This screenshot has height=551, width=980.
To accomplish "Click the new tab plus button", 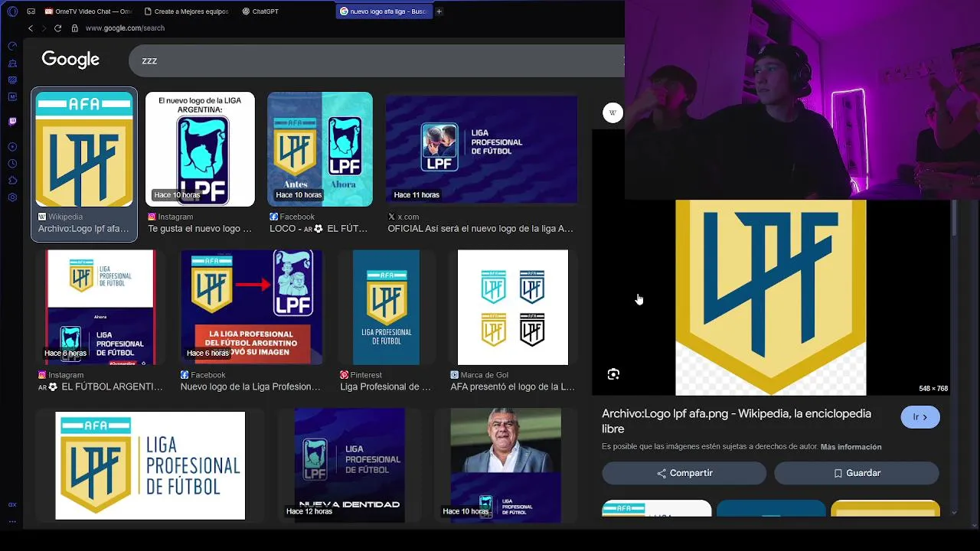I will tap(439, 11).
